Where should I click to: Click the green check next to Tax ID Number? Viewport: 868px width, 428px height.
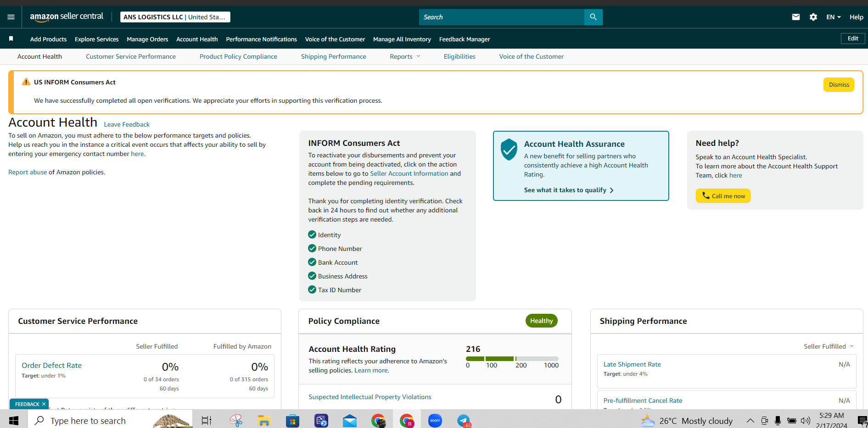(x=312, y=289)
